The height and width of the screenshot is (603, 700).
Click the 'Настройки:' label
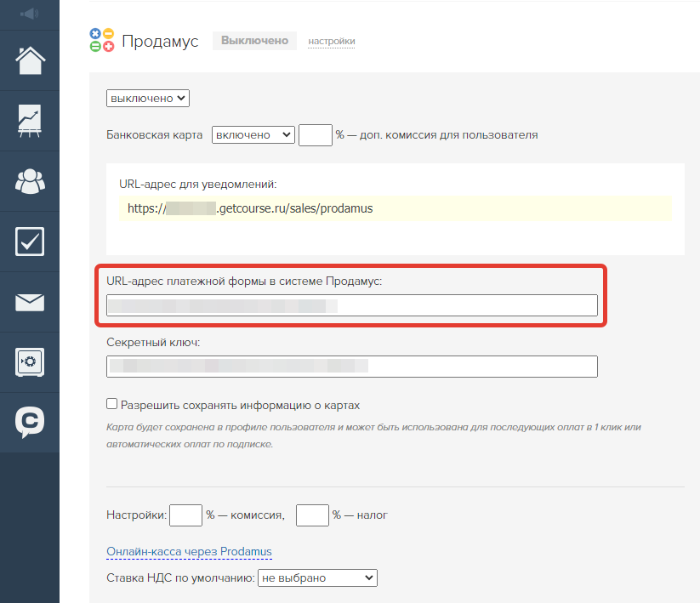[137, 515]
